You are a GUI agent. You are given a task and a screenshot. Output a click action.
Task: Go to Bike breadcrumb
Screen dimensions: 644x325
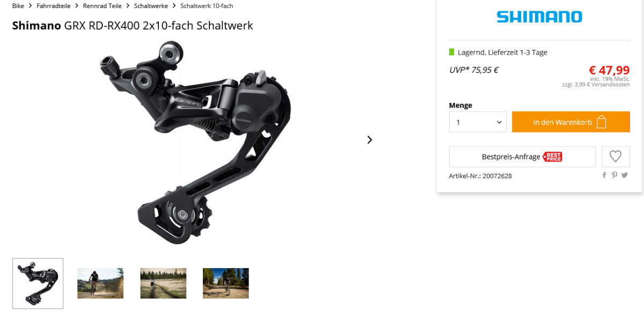click(18, 6)
